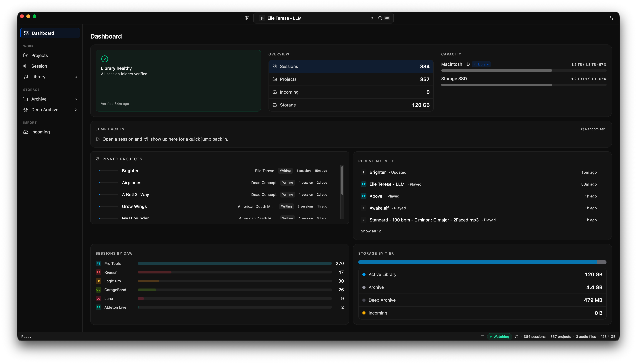Click Show all 12 link
Screen dimensions: 637x364
tap(371, 231)
